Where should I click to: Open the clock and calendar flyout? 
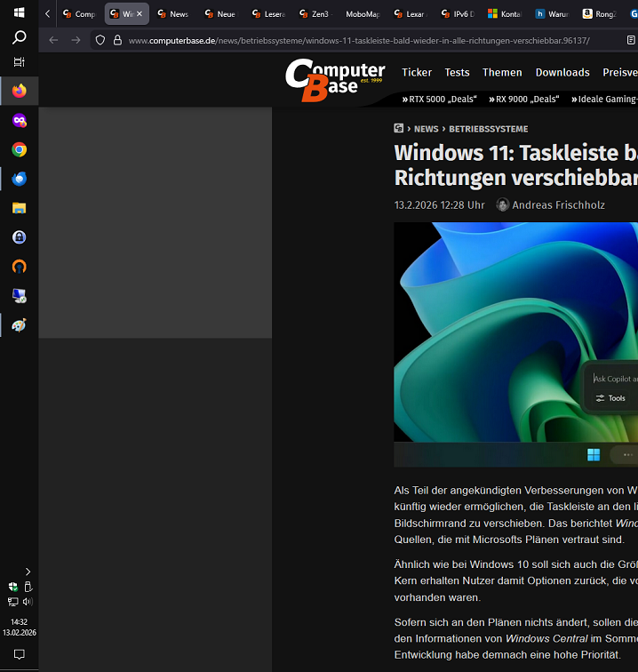tap(19, 627)
